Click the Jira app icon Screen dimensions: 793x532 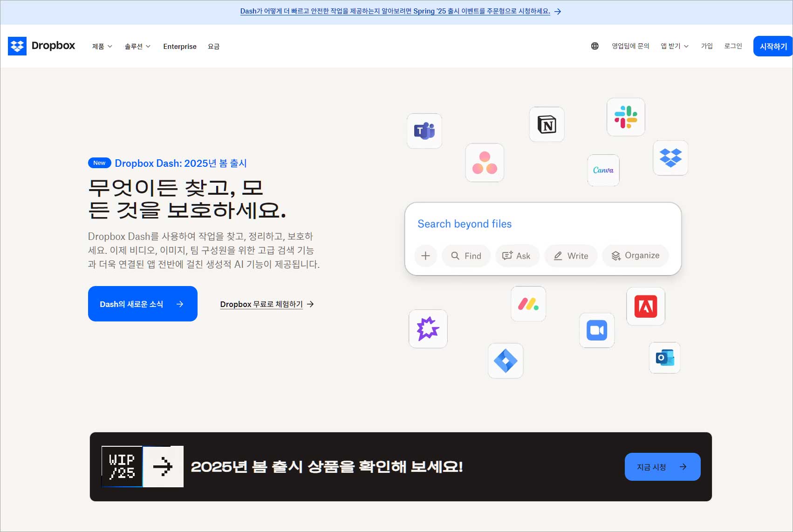pos(506,361)
